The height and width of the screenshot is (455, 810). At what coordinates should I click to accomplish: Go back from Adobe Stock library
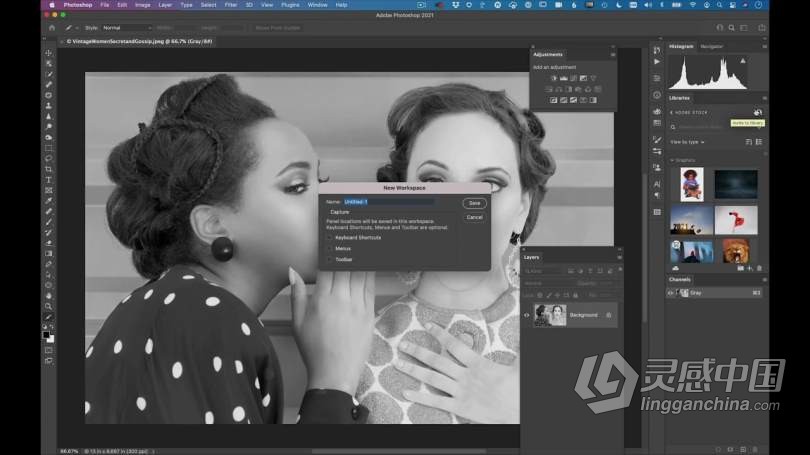click(672, 113)
